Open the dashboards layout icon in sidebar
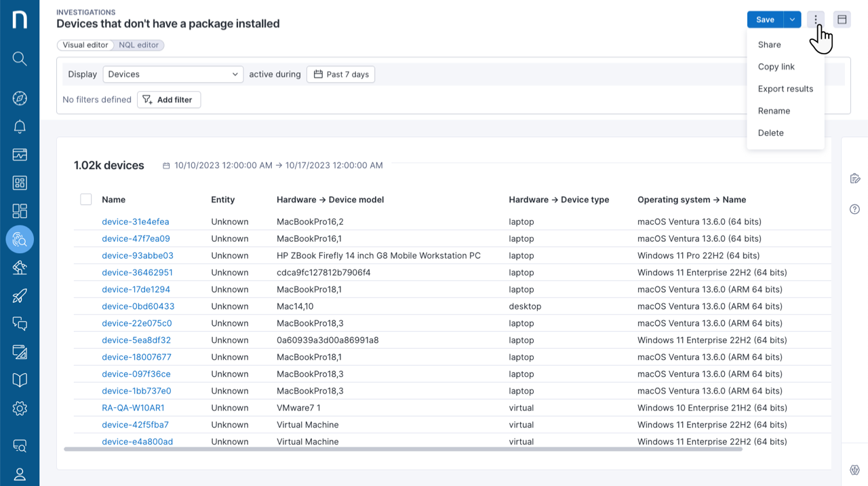 (x=20, y=211)
